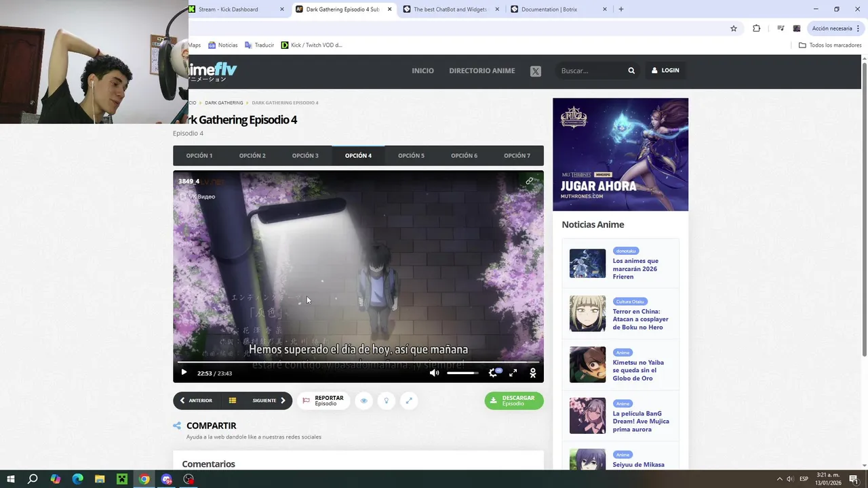
Task: Open File Explorer from taskbar
Action: coord(100,479)
